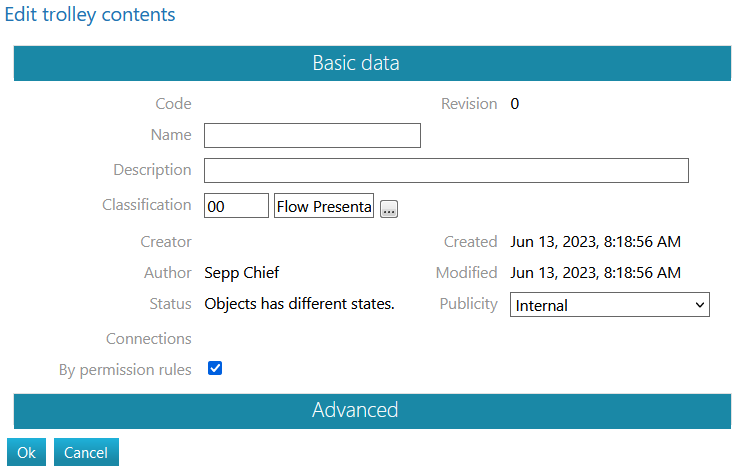736x472 pixels.
Task: Collapse the Basic data section header
Action: (x=355, y=63)
